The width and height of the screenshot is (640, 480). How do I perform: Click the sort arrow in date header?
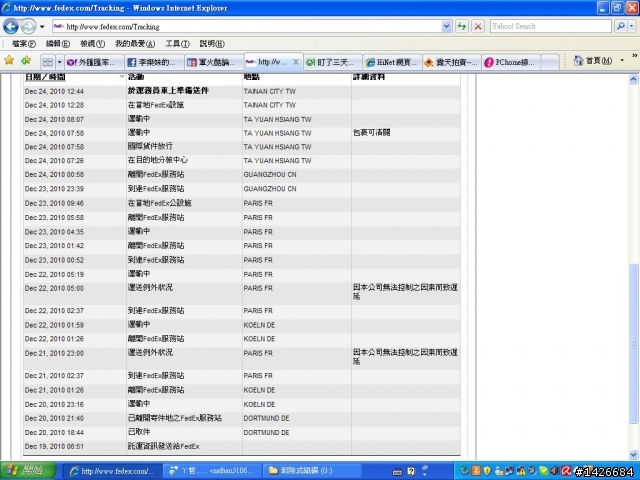[122, 77]
